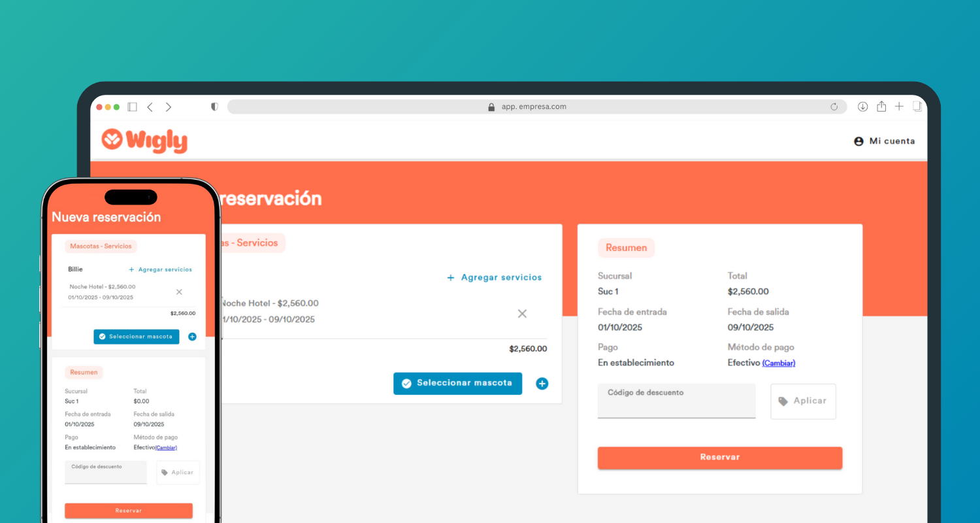Image resolution: width=980 pixels, height=523 pixels.
Task: Reload page using address bar refresh icon
Action: (x=834, y=107)
